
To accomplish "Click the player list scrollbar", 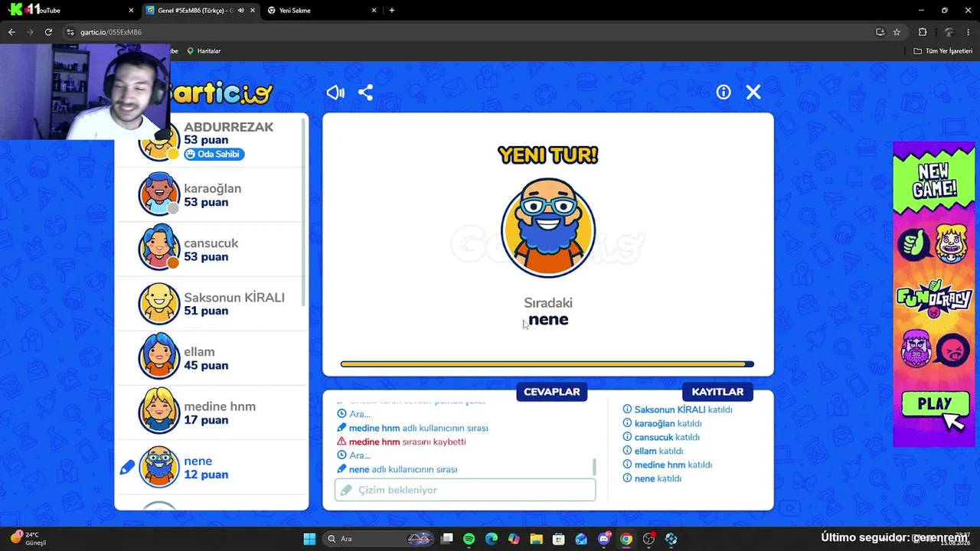I will 305,214.
